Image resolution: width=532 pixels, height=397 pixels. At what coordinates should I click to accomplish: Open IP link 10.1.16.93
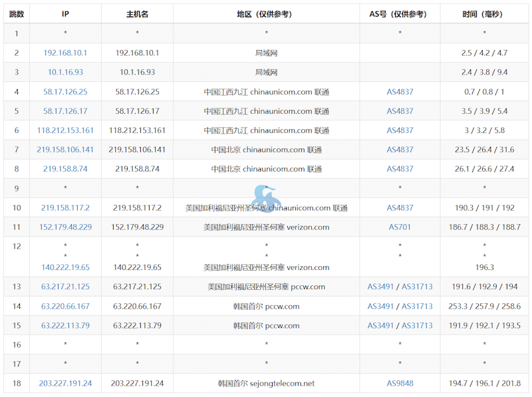pyautogui.click(x=65, y=72)
